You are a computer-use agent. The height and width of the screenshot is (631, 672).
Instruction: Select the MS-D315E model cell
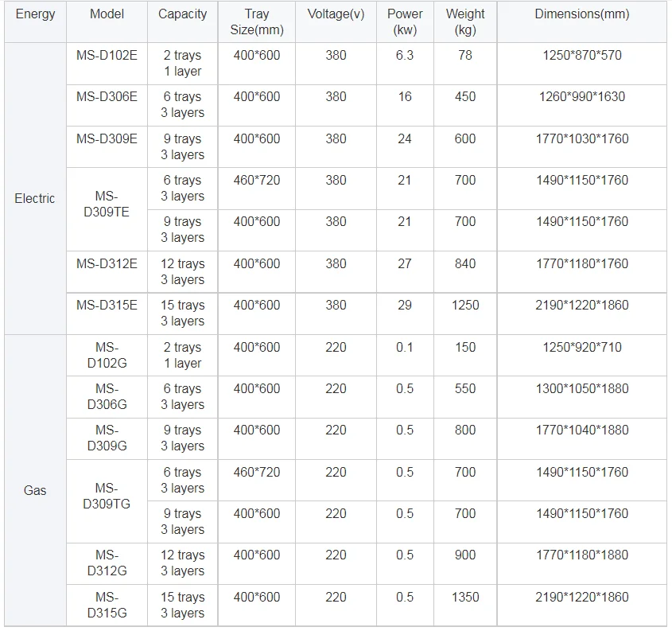107,306
